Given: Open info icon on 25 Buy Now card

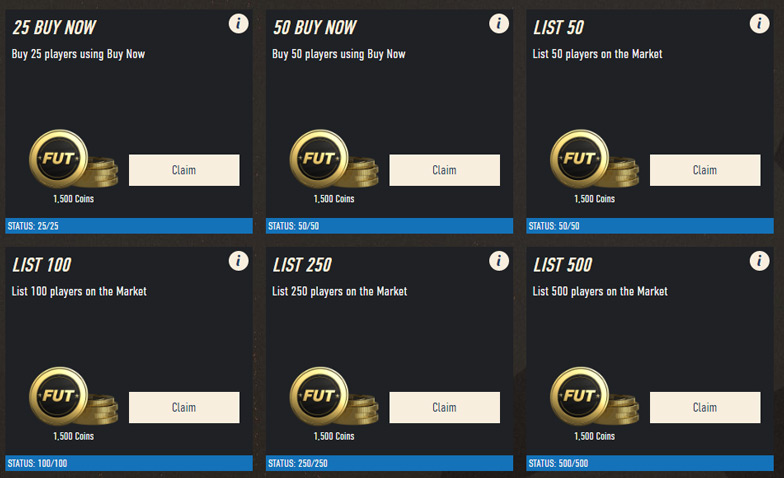Looking at the screenshot, I should [x=238, y=24].
